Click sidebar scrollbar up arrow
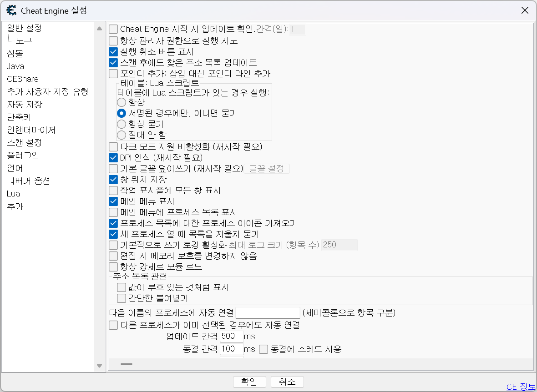The height and width of the screenshot is (392, 537). click(99, 28)
